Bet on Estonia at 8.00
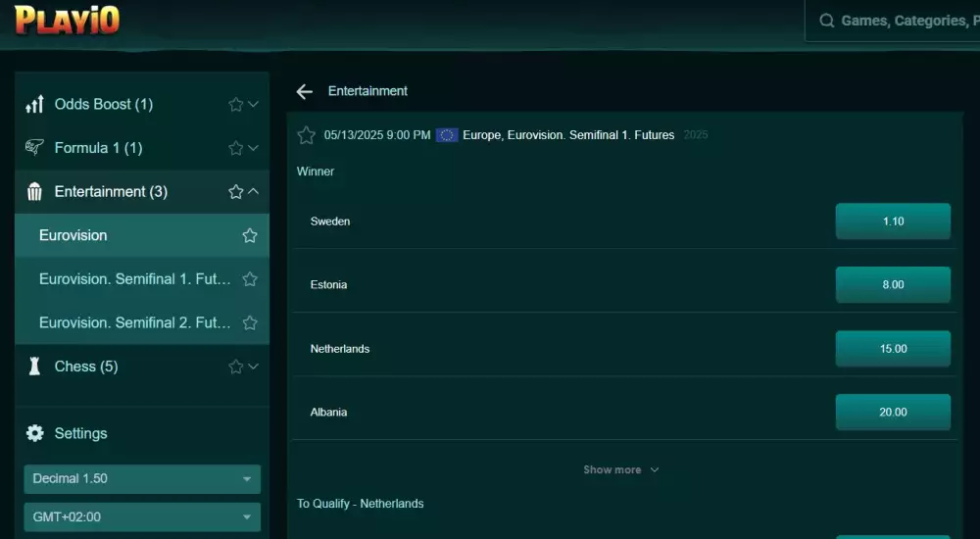980x539 pixels. pos(893,284)
